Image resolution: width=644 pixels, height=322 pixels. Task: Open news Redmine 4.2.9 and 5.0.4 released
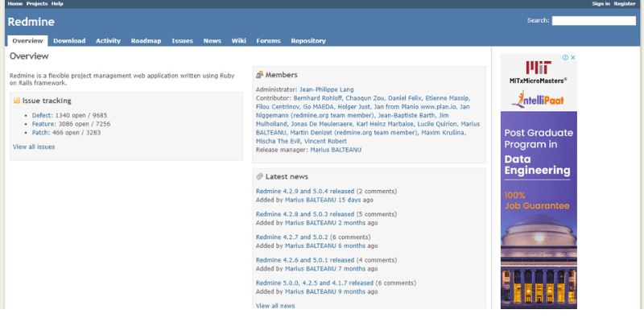click(305, 192)
